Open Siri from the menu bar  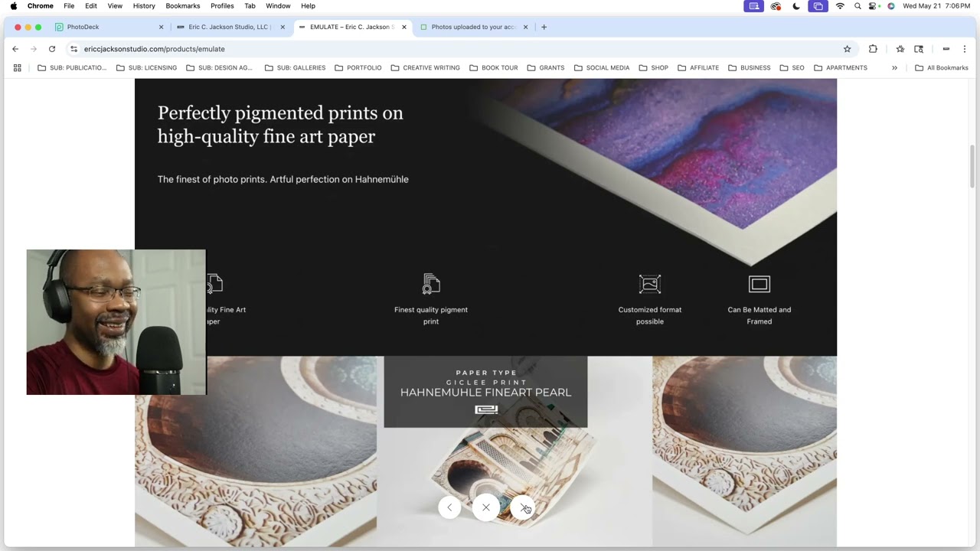tap(891, 6)
